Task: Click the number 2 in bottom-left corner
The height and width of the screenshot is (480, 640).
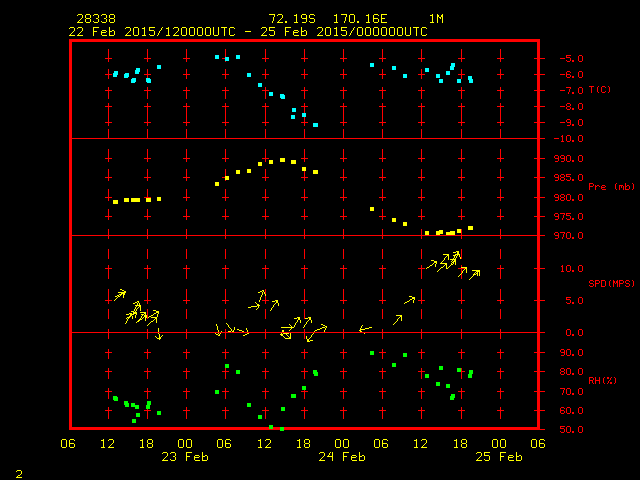Action: (x=18, y=471)
